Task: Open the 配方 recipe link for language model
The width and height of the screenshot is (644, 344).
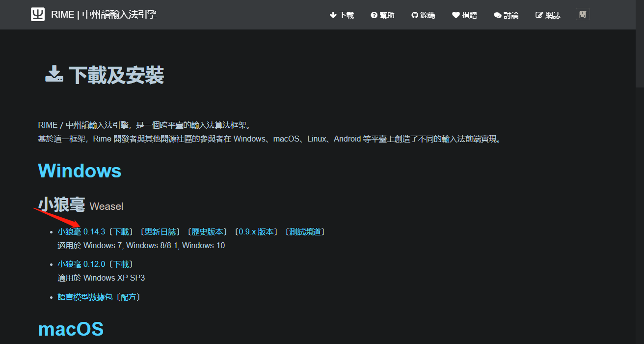Action: (x=129, y=297)
